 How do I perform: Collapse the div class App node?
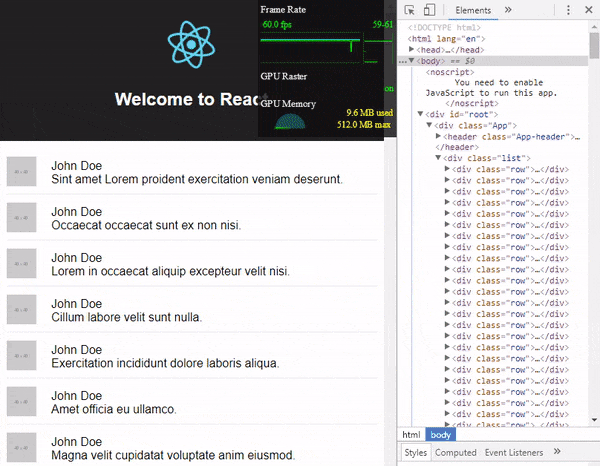(x=429, y=125)
